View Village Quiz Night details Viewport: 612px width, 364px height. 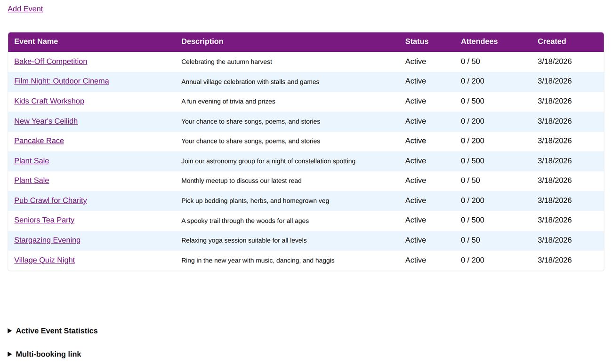coord(44,260)
